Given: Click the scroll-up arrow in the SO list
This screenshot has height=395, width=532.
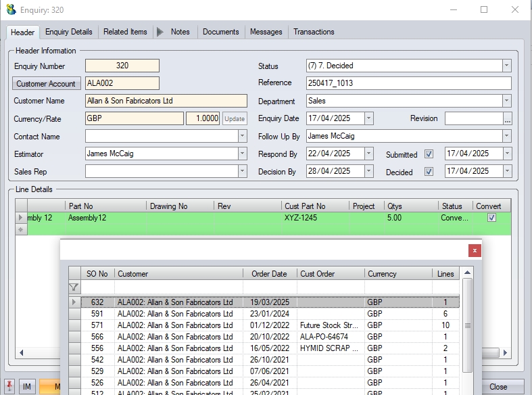Looking at the screenshot, I should point(467,273).
